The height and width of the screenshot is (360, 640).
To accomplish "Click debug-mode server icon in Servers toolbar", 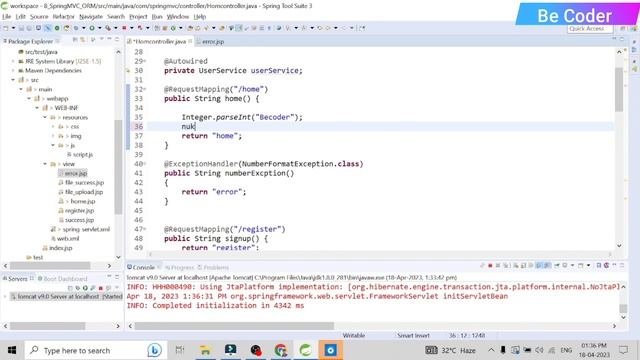I will coord(78,288).
